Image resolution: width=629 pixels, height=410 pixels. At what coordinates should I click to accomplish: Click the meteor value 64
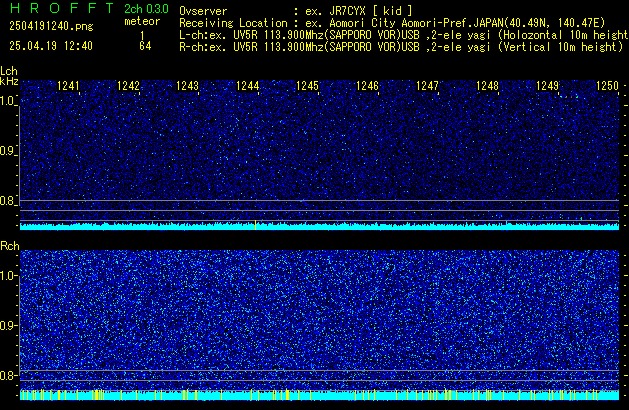tap(145, 46)
